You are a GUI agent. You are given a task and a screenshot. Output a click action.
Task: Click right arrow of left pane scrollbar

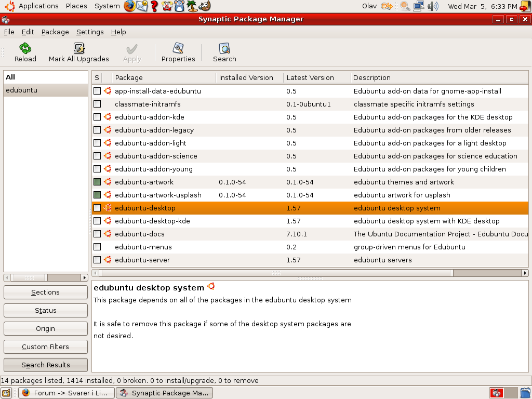pyautogui.click(x=85, y=277)
